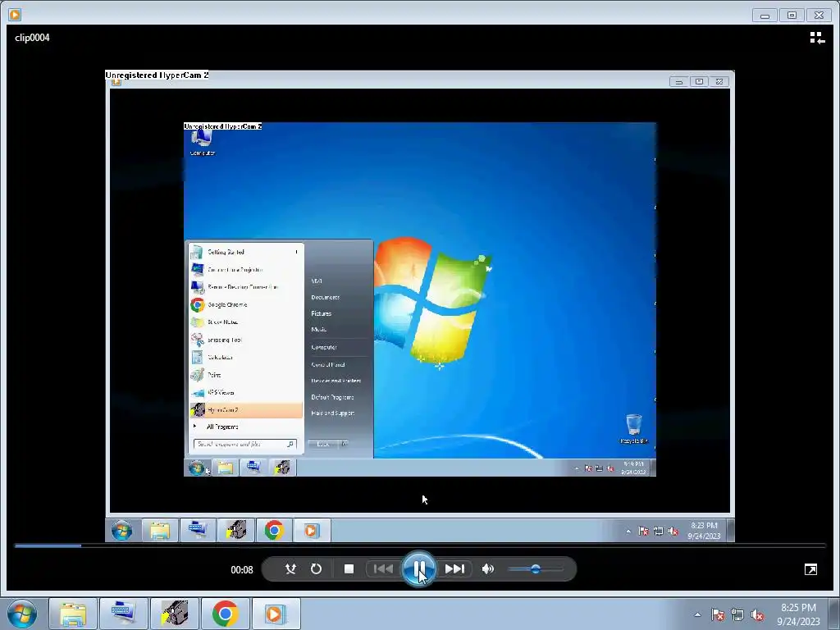Open the Start menu on the outermost taskbar
The width and height of the screenshot is (840, 630).
22,614
